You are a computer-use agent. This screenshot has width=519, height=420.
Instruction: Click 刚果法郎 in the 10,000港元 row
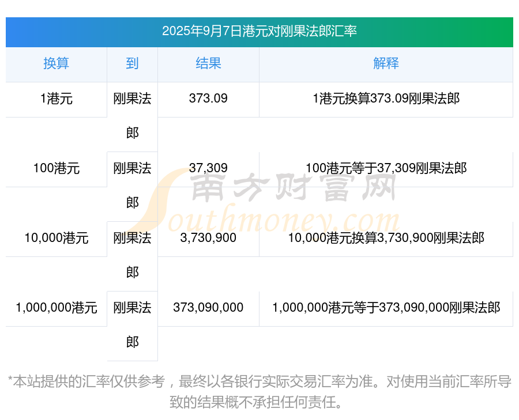tap(132, 255)
